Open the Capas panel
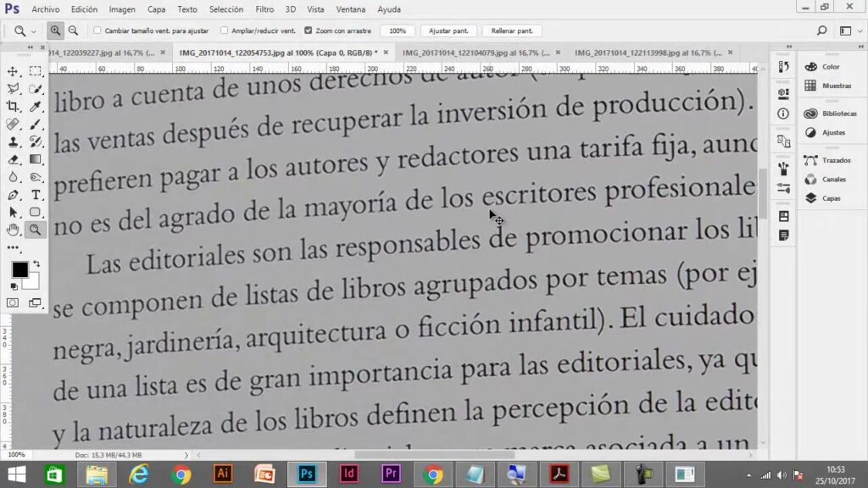Screen dimensions: 868x488 tap(831, 198)
